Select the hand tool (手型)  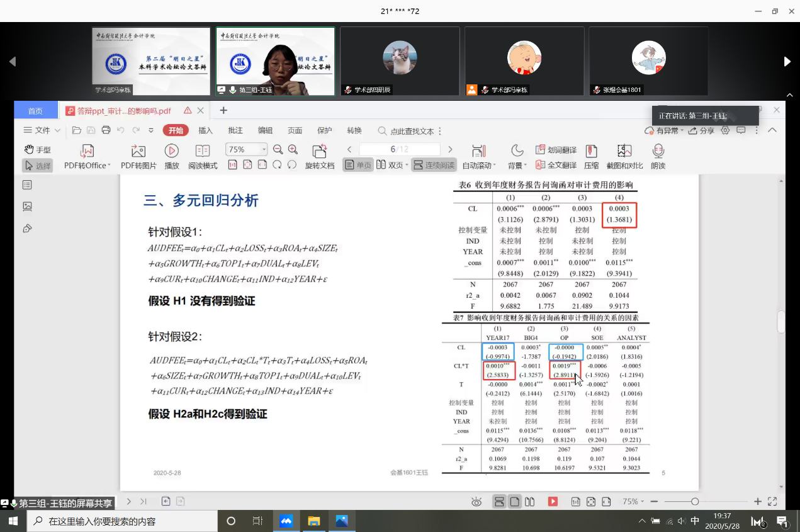point(38,150)
